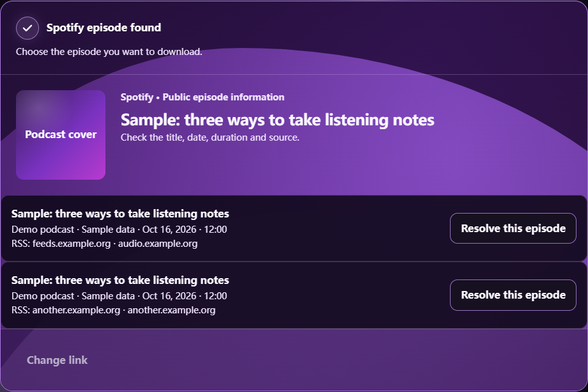588x392 pixels.
Task: Select the heading 'Sample: three ways to take listening notes'
Action: [x=277, y=120]
